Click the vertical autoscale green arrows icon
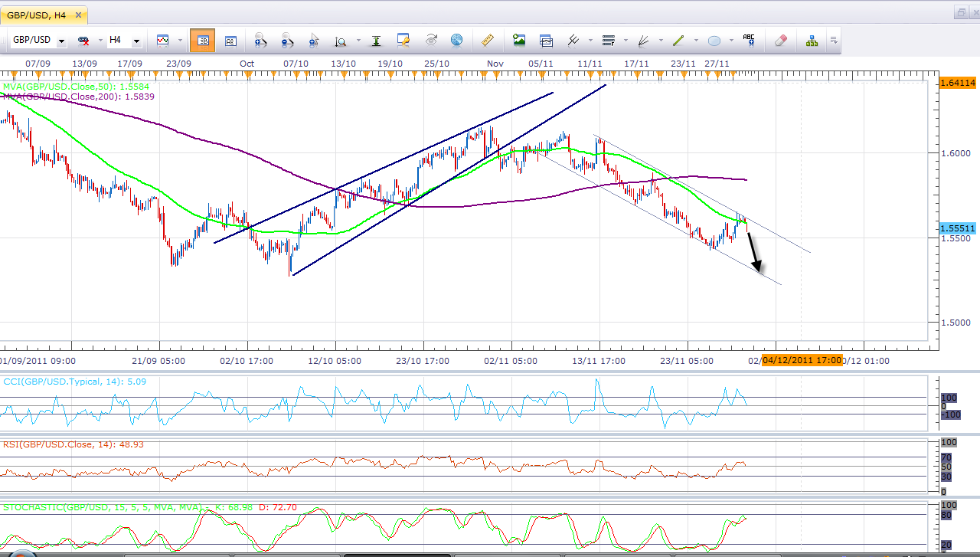This screenshot has height=557, width=980. tap(376, 41)
